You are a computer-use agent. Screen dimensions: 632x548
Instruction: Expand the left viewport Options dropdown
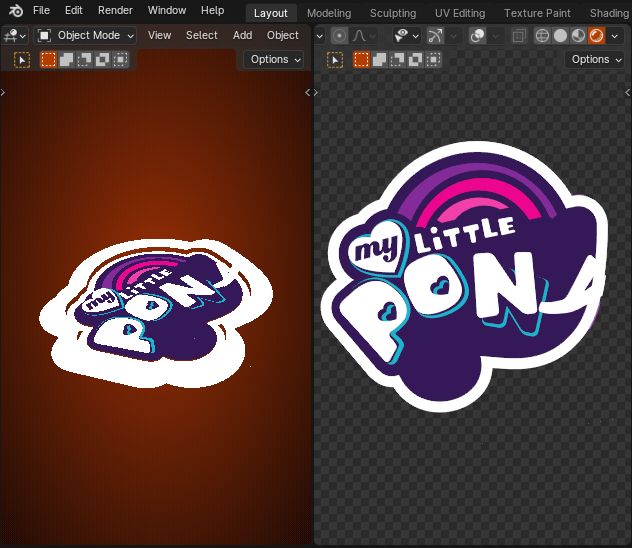pos(274,60)
